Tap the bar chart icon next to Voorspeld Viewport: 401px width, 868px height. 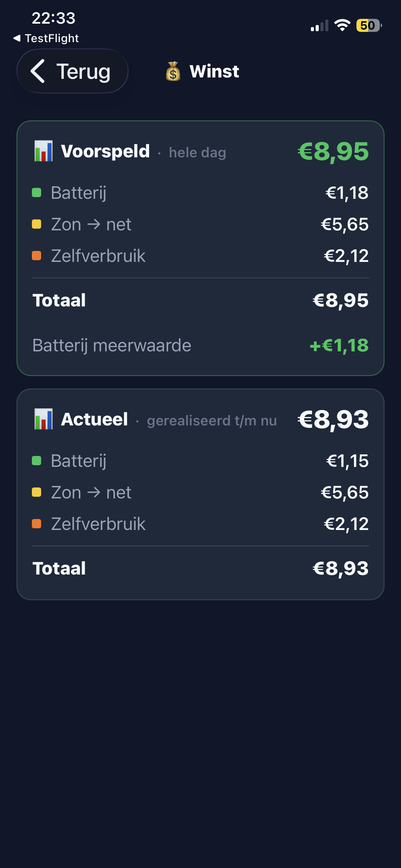(x=44, y=151)
